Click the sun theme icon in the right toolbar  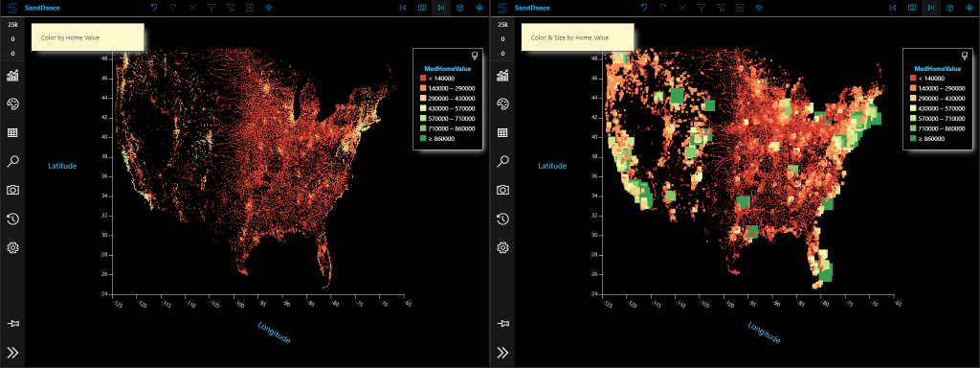pos(759,8)
